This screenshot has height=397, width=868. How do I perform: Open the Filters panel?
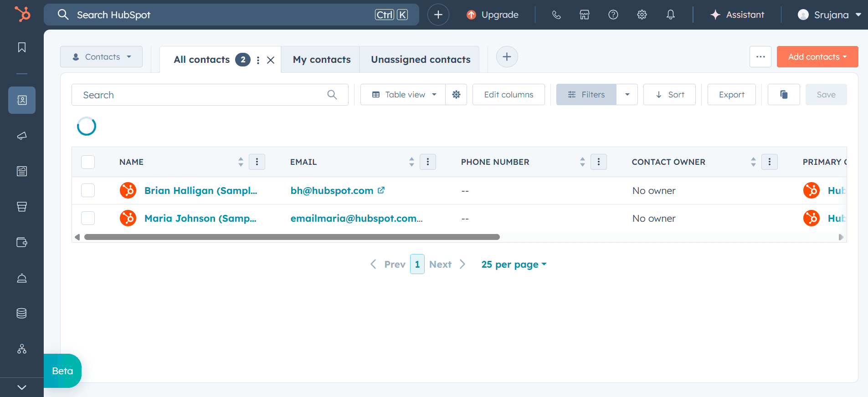click(x=586, y=95)
